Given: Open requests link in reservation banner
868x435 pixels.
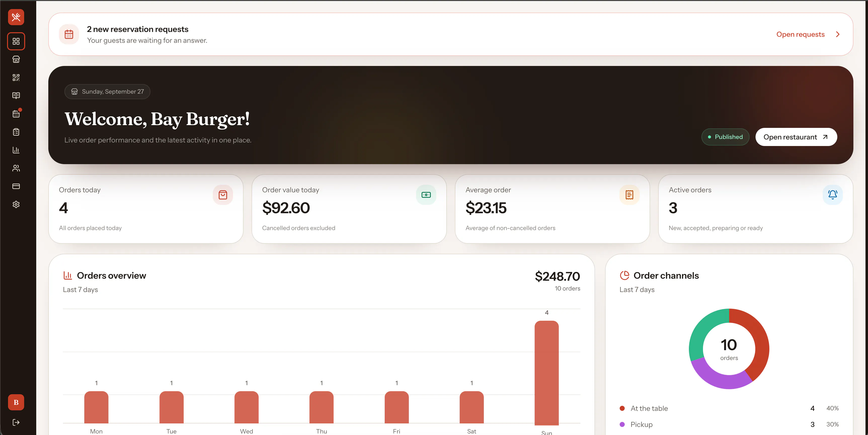Looking at the screenshot, I should pos(800,34).
